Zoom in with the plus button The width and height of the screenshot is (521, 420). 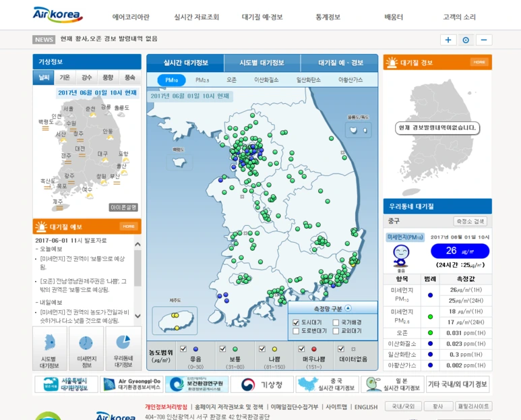[448, 40]
